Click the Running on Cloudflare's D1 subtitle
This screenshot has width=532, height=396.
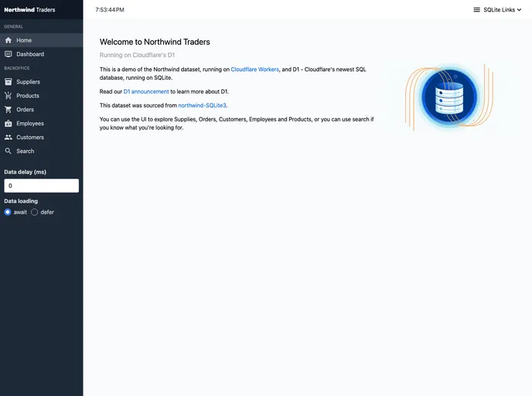point(137,55)
